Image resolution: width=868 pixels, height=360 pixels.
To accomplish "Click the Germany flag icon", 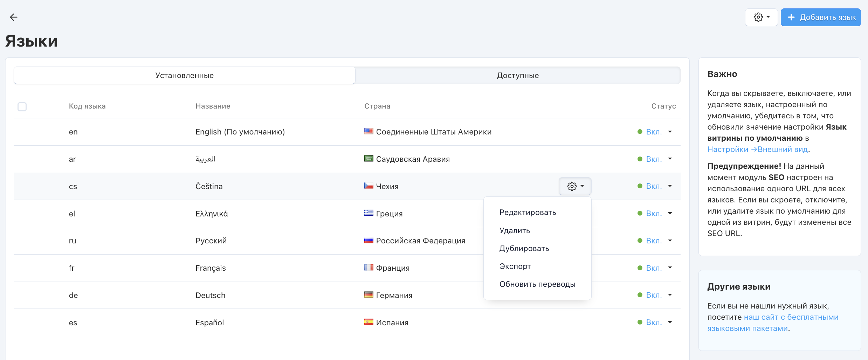I will click(x=368, y=295).
